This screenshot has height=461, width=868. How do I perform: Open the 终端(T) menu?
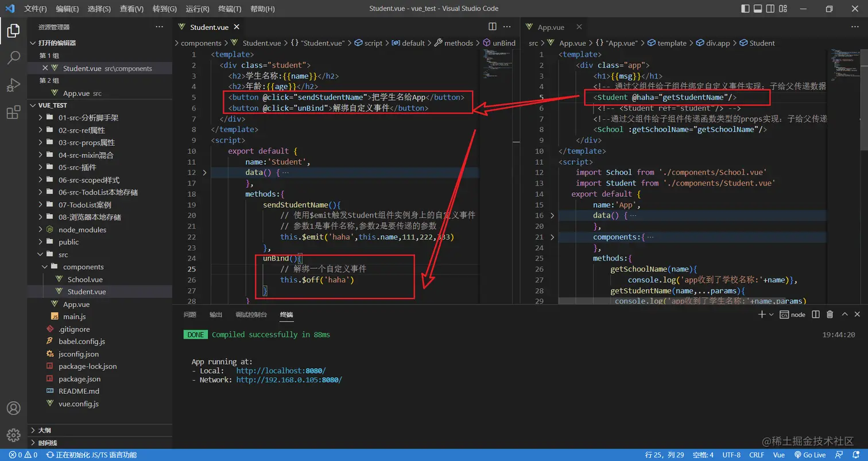point(230,9)
